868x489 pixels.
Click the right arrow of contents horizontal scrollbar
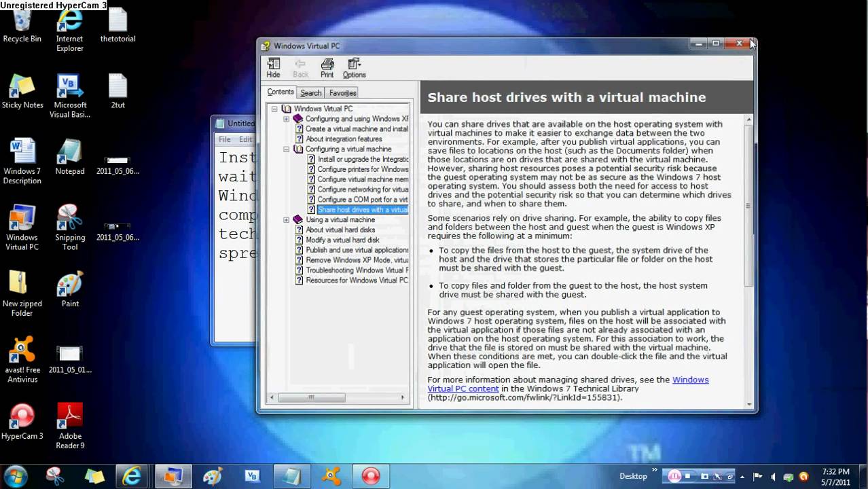click(403, 397)
